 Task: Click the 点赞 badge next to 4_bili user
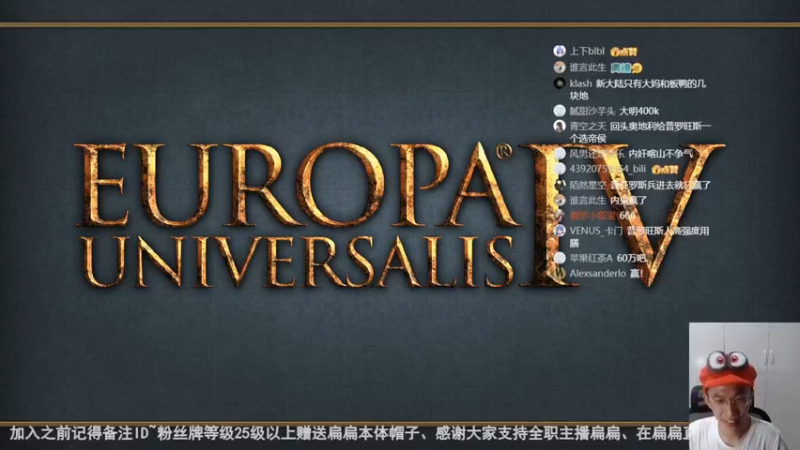click(665, 169)
